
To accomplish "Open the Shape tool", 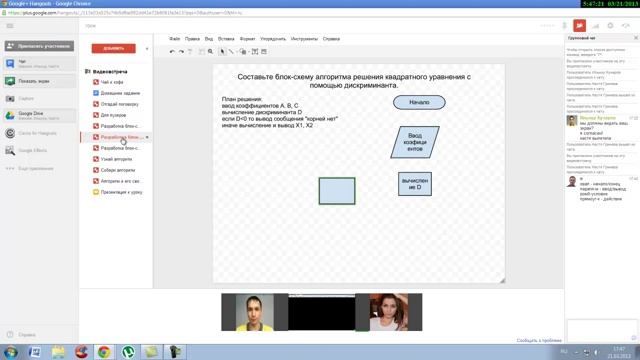I will point(243,52).
